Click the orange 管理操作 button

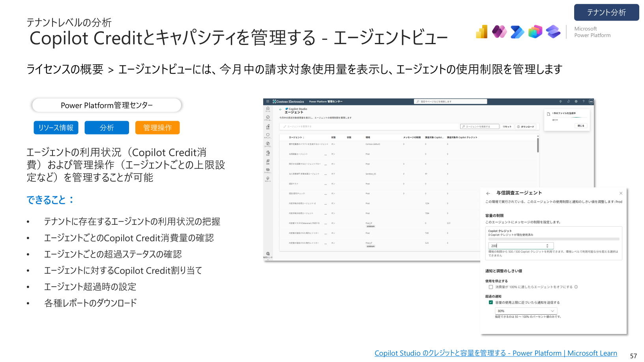157,128
